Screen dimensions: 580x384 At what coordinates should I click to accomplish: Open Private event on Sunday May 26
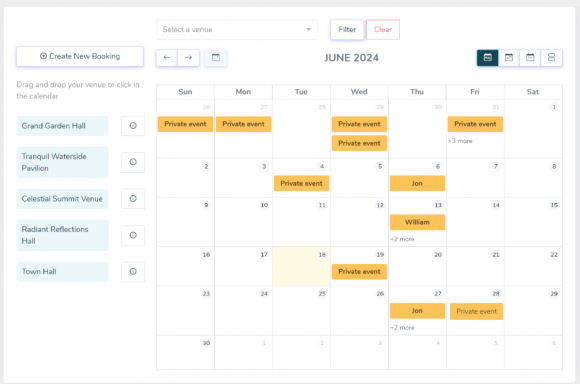(x=185, y=124)
